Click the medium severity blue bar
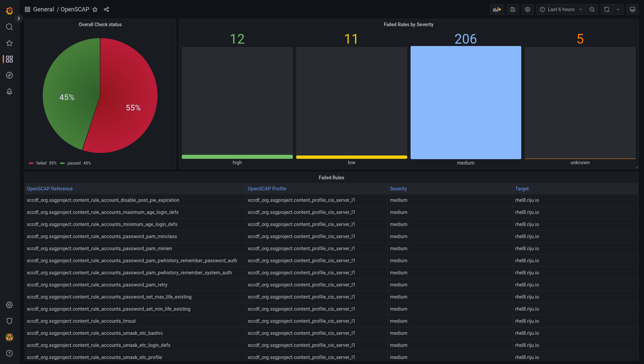 466,102
